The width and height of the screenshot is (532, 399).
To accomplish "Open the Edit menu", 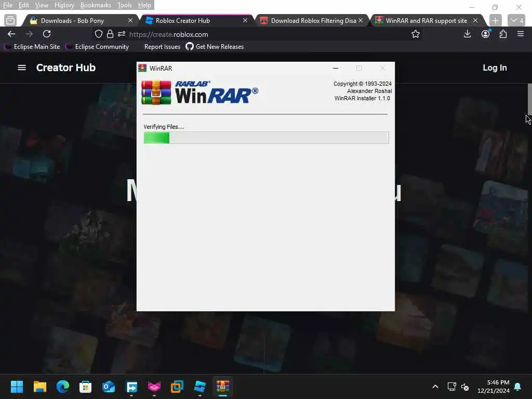I will (23, 5).
